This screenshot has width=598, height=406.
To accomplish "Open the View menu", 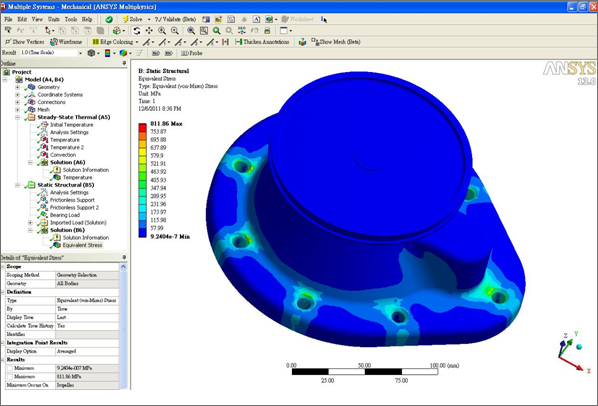I will (37, 19).
